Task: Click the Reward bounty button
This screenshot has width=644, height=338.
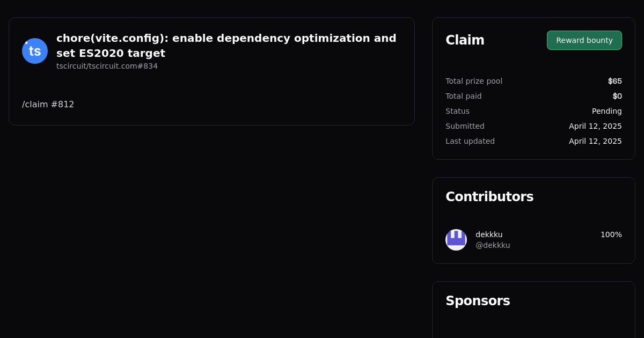Action: coord(584,40)
